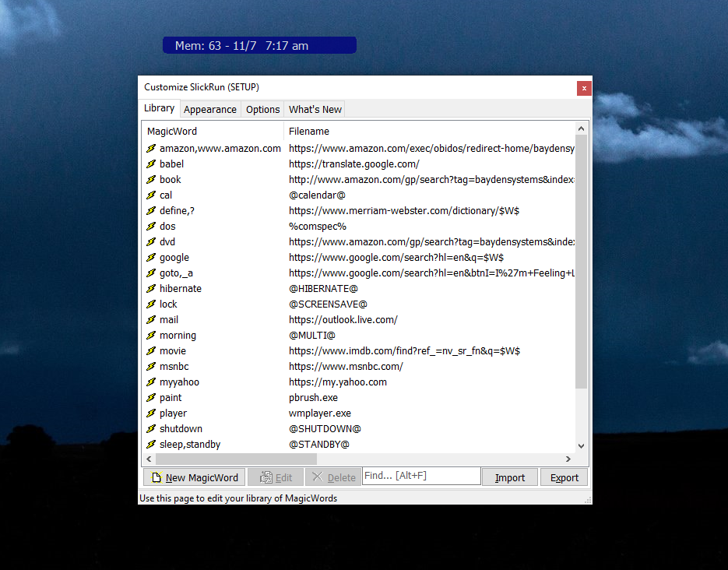Image resolution: width=728 pixels, height=570 pixels.
Task: Select the lightning icon beside goto,_a
Action: (x=151, y=273)
